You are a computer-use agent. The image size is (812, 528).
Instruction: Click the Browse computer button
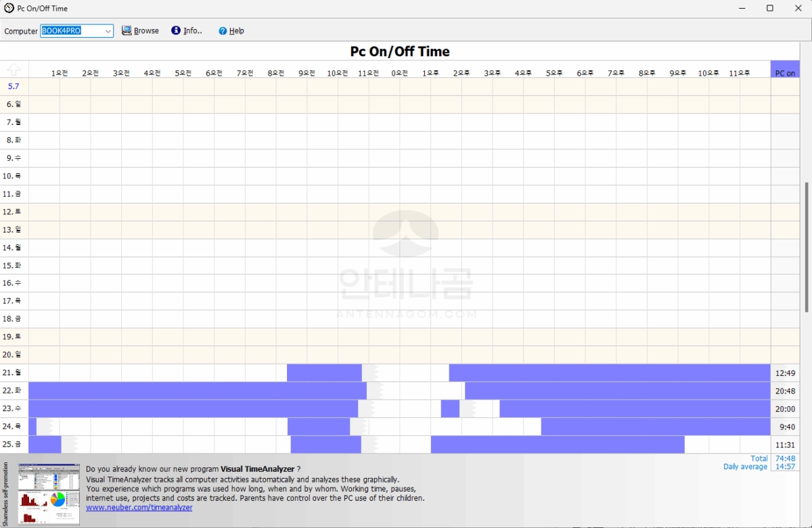(x=140, y=31)
